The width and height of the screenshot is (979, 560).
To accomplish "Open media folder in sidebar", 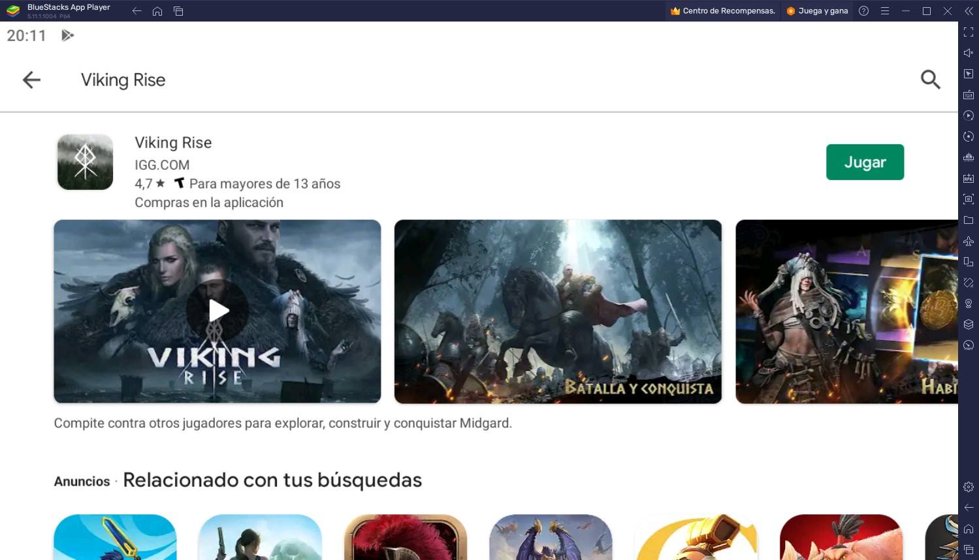I will click(969, 220).
